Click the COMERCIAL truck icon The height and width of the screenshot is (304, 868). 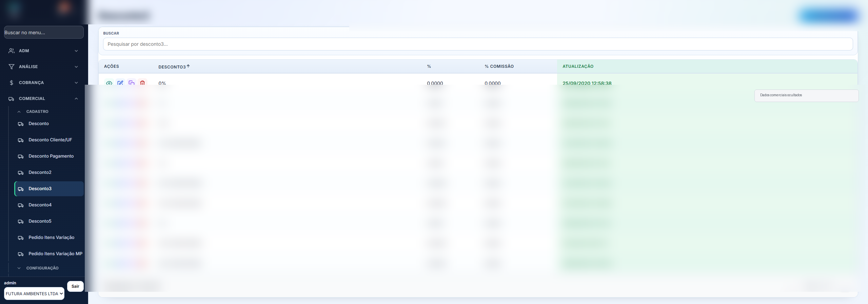[x=12, y=99]
